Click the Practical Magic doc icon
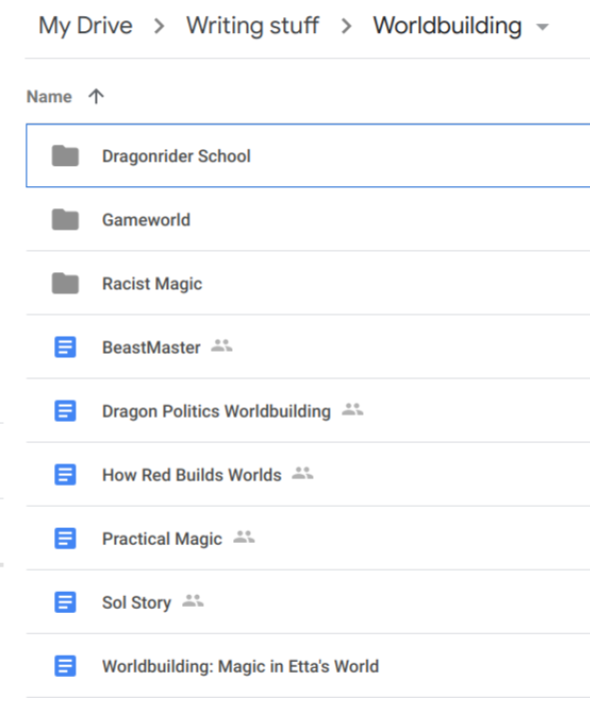Image resolution: width=590 pixels, height=719 pixels. (x=65, y=538)
